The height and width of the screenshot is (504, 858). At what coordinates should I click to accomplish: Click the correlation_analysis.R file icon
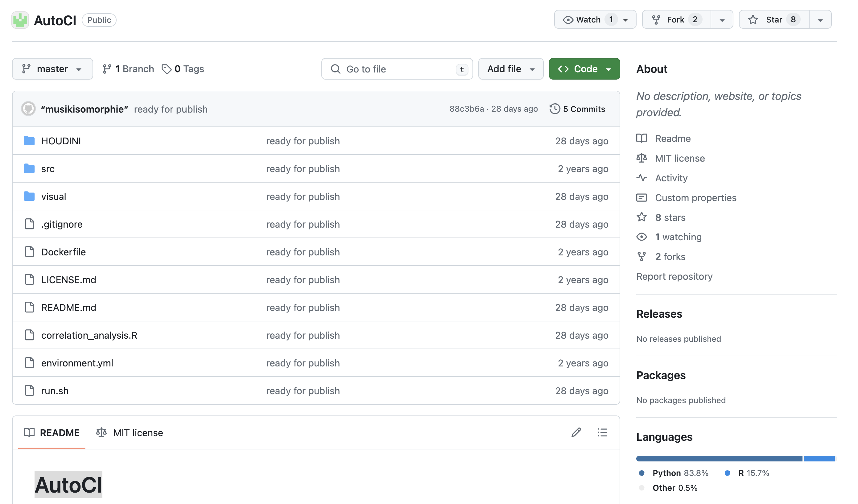point(30,335)
